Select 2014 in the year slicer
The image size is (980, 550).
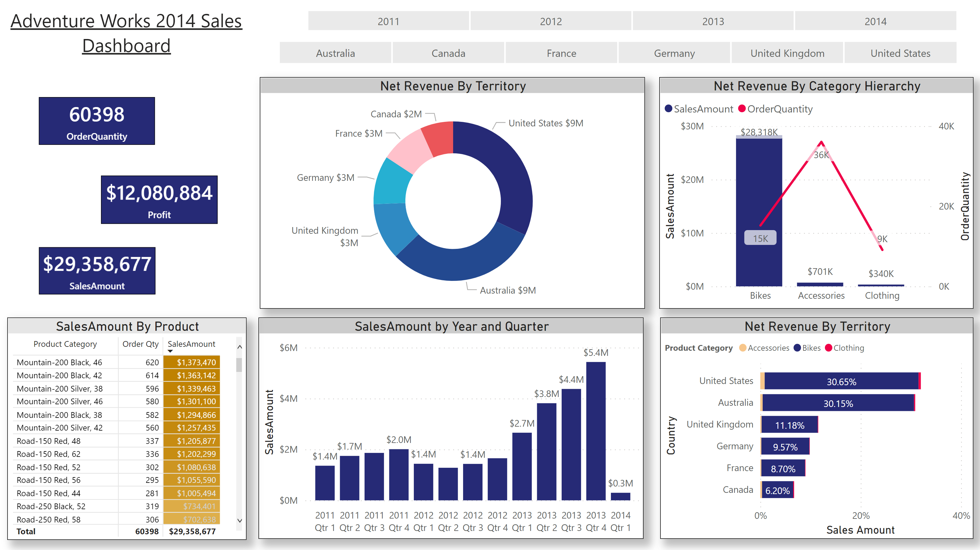(875, 21)
